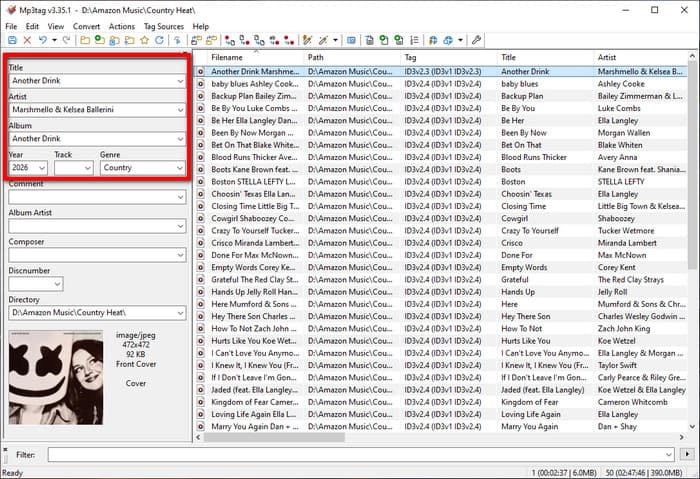This screenshot has height=479, width=700.
Task: Open the Album field dropdown arrow
Action: [x=180, y=139]
